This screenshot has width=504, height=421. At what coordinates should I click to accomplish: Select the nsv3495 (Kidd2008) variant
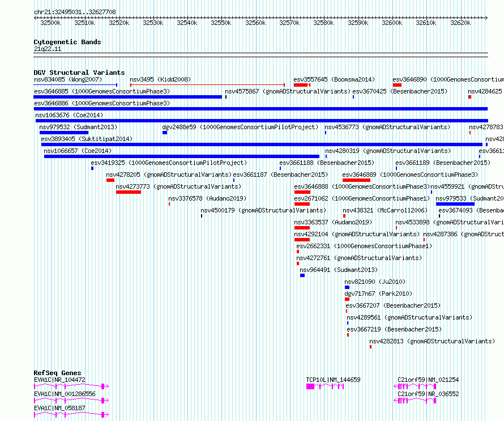[160, 79]
